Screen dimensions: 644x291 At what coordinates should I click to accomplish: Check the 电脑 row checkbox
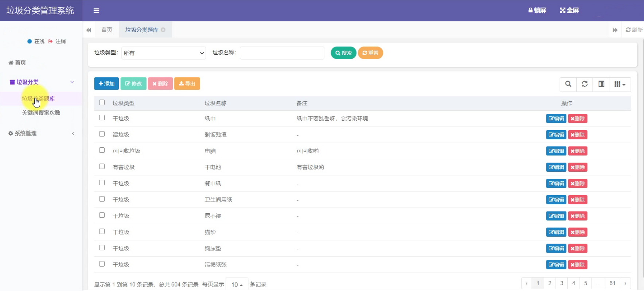tap(102, 150)
